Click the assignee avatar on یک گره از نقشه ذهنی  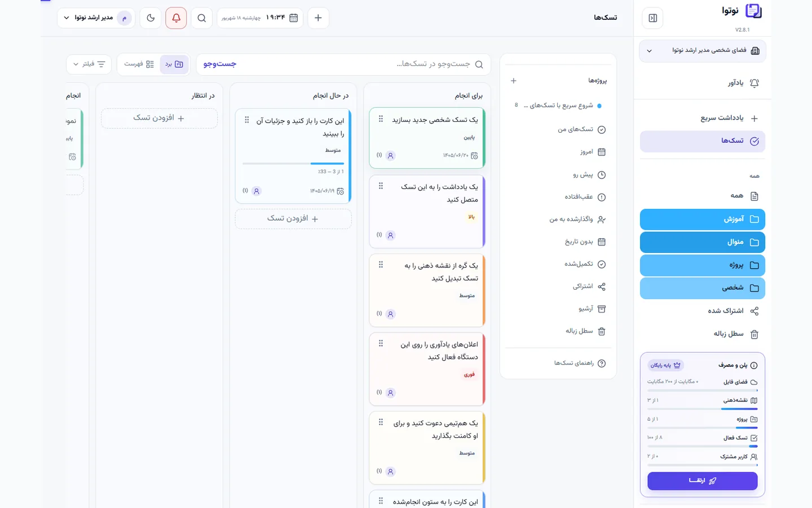pyautogui.click(x=390, y=314)
